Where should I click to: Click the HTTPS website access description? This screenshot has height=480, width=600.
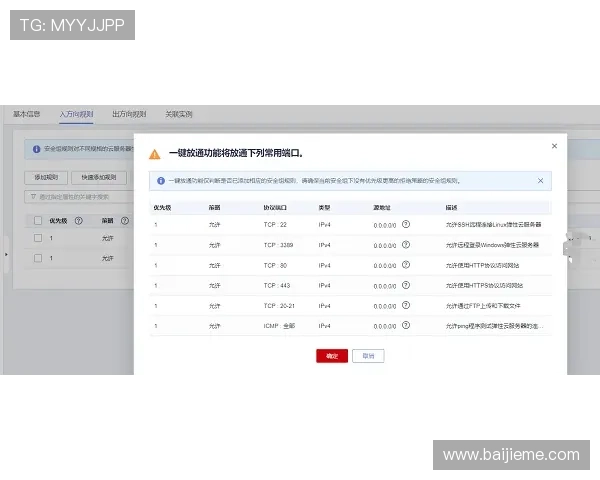[x=484, y=286]
